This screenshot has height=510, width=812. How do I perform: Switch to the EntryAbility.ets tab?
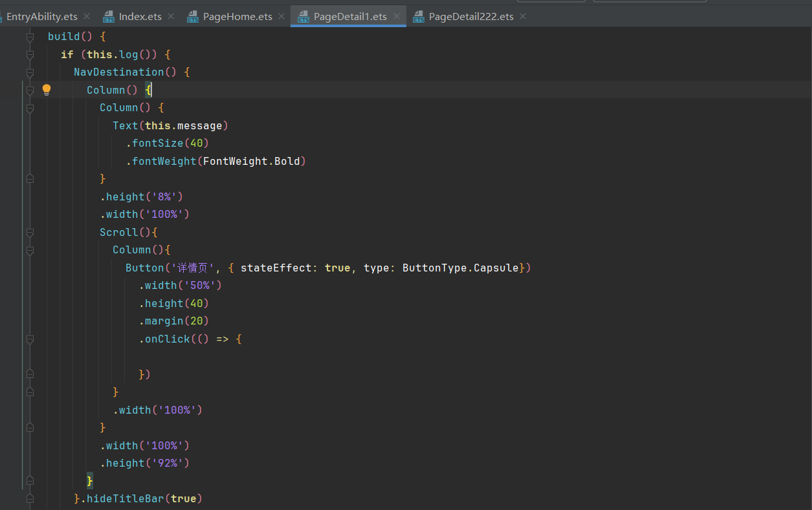click(x=41, y=17)
